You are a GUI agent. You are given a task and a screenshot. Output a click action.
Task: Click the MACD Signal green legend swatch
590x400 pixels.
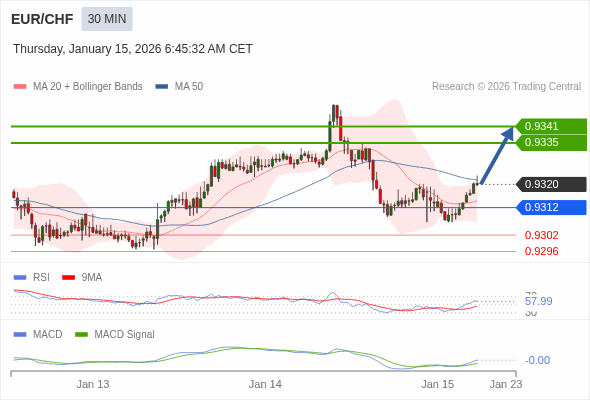[81, 335]
